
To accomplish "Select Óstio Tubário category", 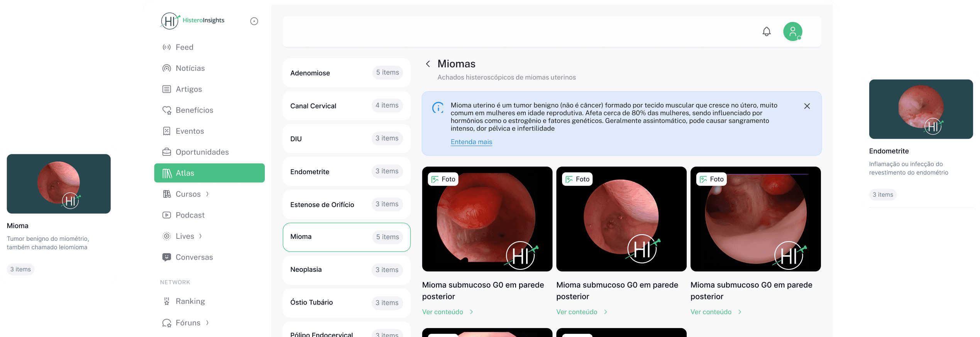I will click(x=346, y=303).
